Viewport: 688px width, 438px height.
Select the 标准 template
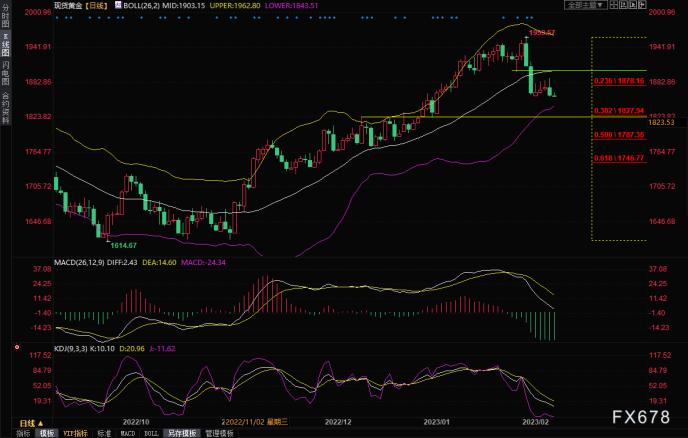pyautogui.click(x=104, y=433)
